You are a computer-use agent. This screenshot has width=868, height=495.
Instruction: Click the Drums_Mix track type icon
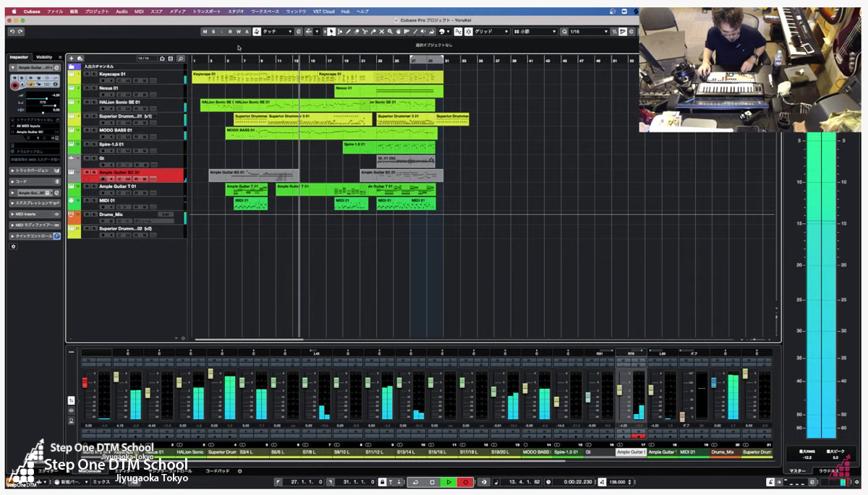click(x=71, y=214)
